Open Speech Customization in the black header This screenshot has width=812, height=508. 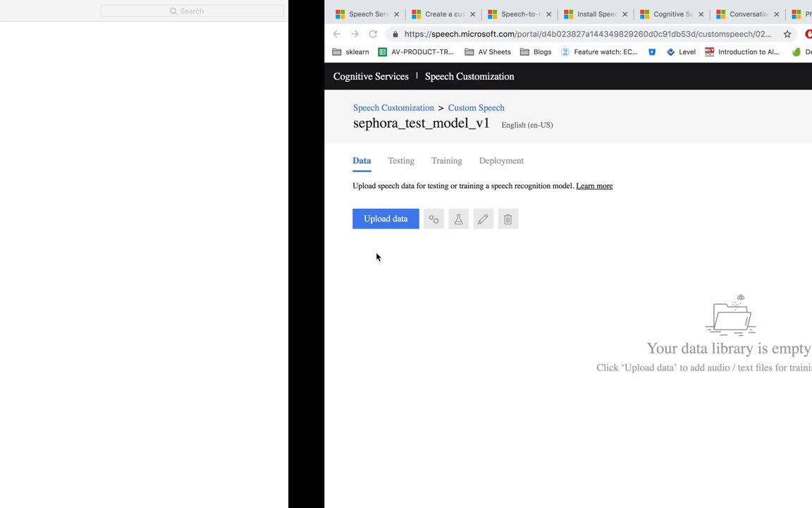(469, 76)
